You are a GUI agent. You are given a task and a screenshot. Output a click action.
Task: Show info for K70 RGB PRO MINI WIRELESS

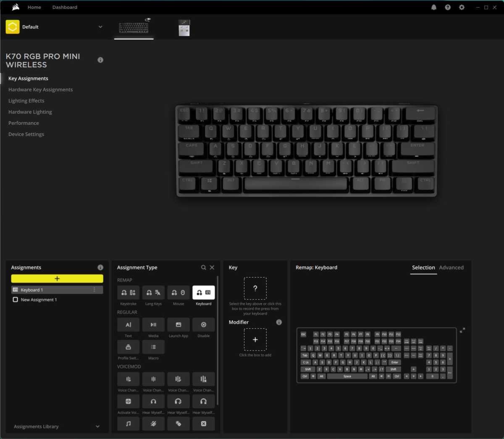[x=100, y=60]
